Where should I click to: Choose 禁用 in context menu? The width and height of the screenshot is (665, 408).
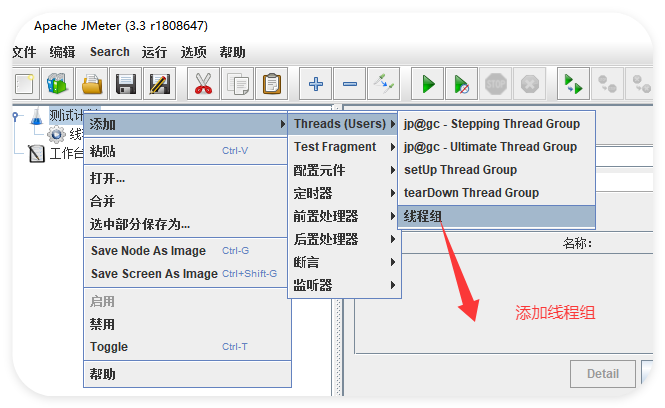(187, 324)
